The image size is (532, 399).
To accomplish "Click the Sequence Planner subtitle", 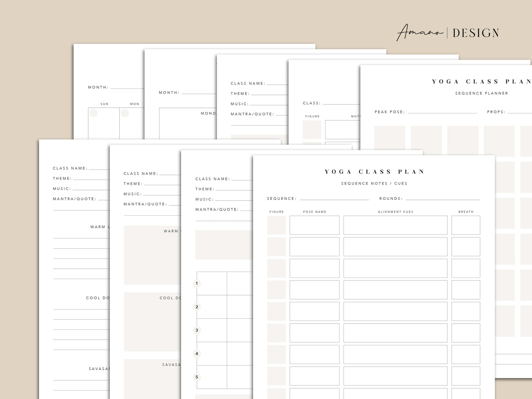I will click(481, 93).
